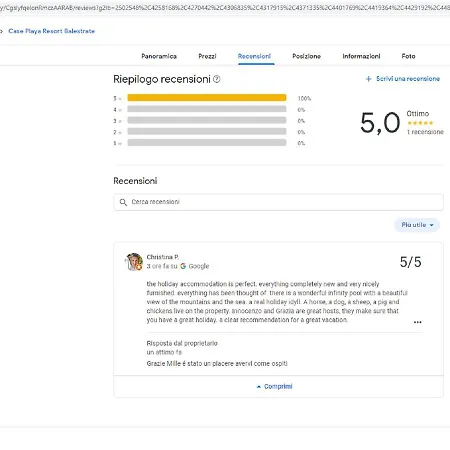The width and height of the screenshot is (450, 450).
Task: Go to the Posizione tab
Action: [306, 56]
